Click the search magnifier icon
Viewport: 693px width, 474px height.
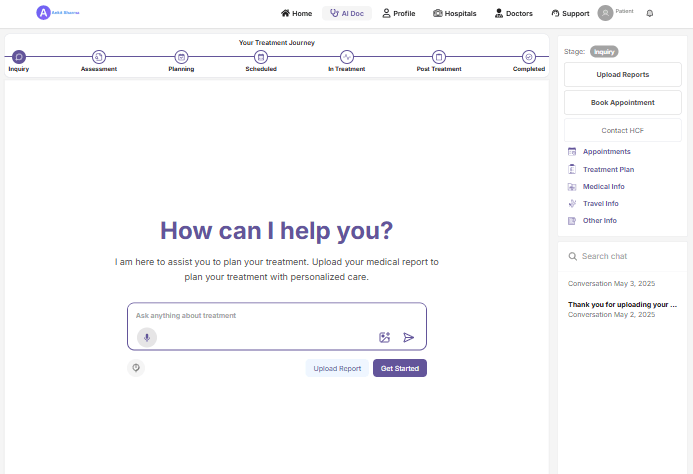coord(572,256)
